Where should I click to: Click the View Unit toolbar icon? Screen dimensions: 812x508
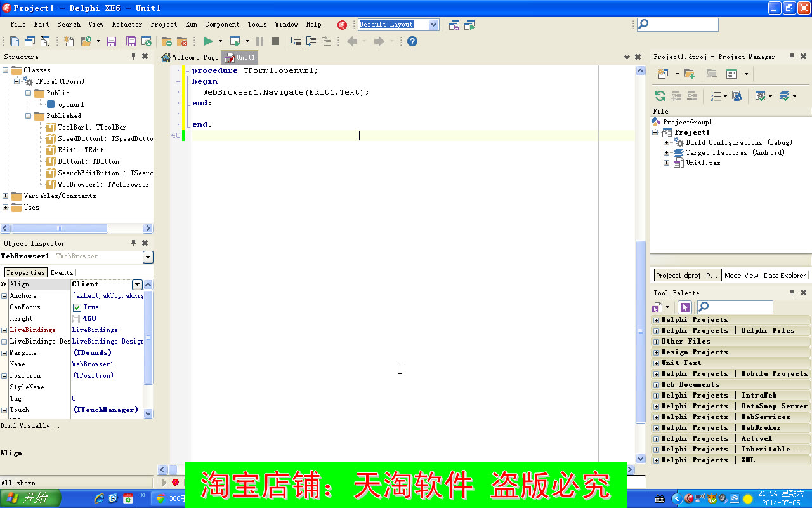click(30, 41)
